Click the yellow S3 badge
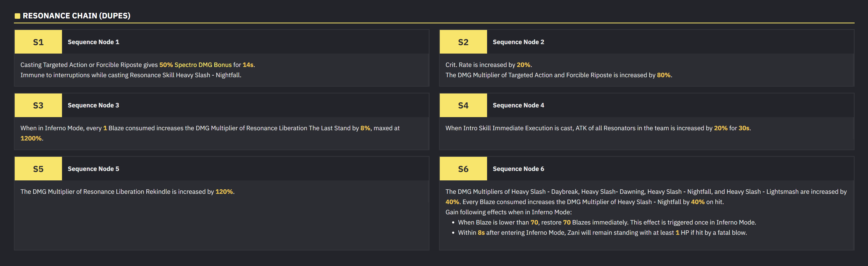This screenshot has width=868, height=266. (x=38, y=105)
